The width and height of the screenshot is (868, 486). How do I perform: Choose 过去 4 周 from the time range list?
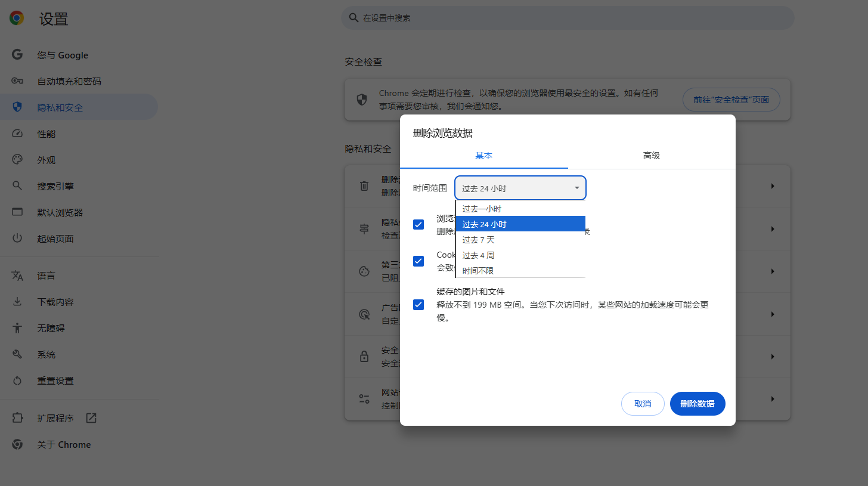click(x=520, y=255)
